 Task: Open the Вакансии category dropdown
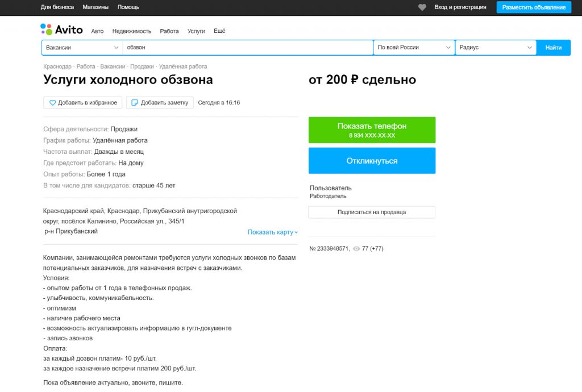click(81, 48)
